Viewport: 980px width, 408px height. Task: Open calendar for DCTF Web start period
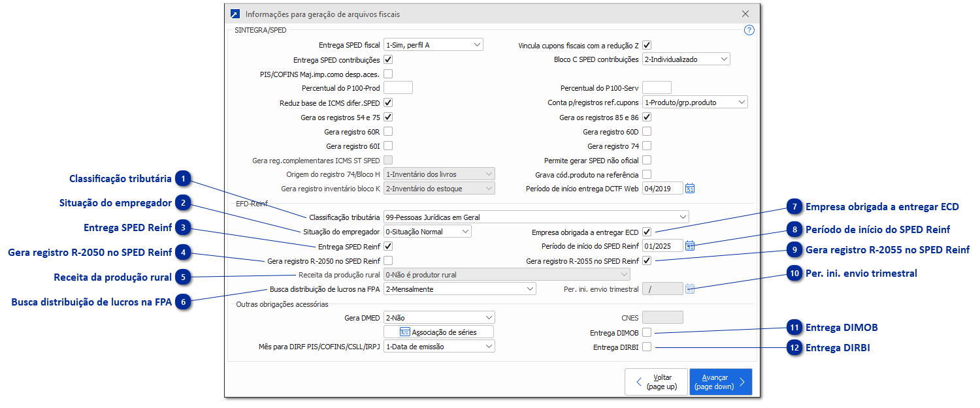689,189
